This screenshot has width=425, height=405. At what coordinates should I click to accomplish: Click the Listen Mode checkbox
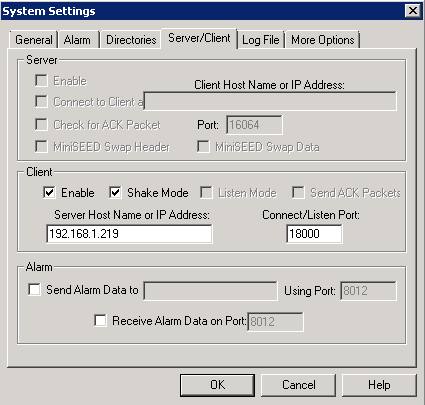206,193
